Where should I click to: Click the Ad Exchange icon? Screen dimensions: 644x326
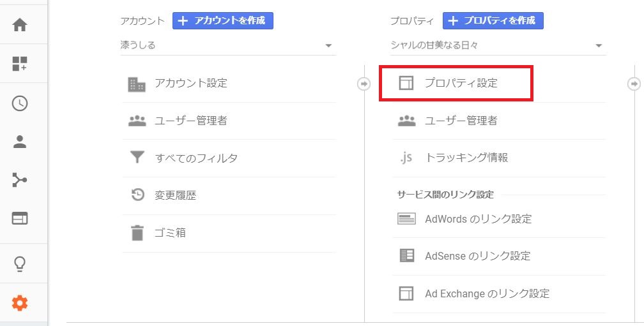point(406,293)
